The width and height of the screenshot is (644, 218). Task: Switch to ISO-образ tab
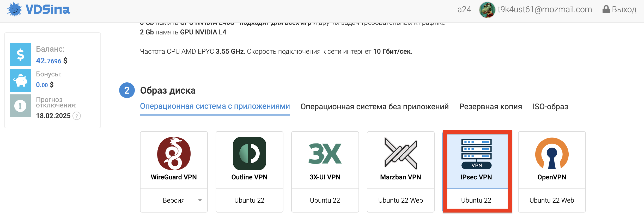tap(550, 107)
